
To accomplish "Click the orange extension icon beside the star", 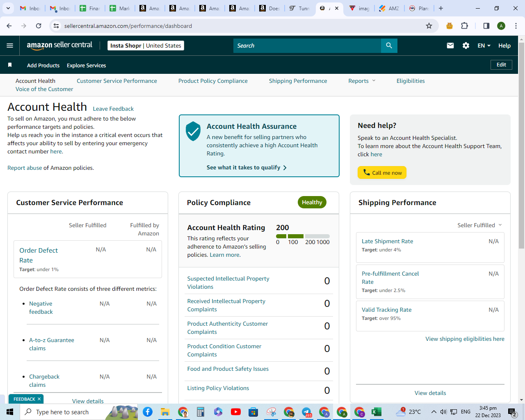I will pyautogui.click(x=450, y=26).
